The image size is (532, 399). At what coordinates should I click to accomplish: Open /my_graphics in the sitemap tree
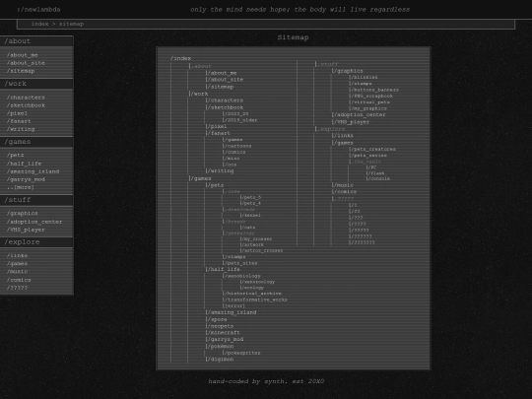point(367,108)
